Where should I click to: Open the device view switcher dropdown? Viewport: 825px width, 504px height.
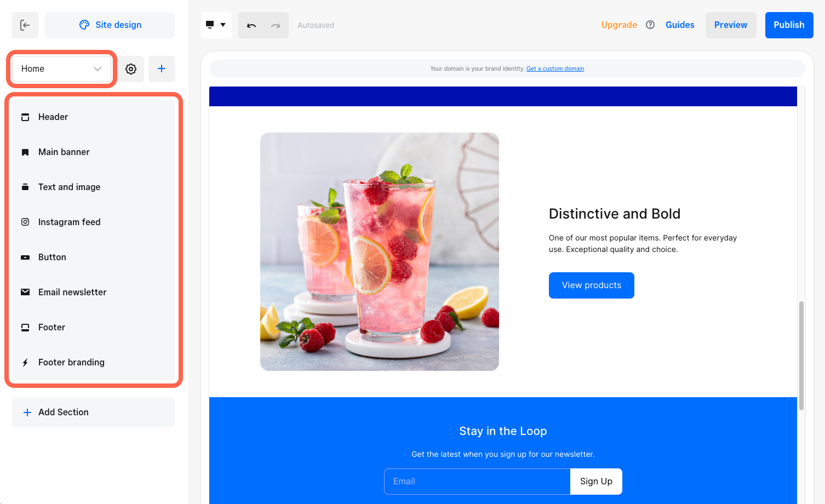(216, 25)
